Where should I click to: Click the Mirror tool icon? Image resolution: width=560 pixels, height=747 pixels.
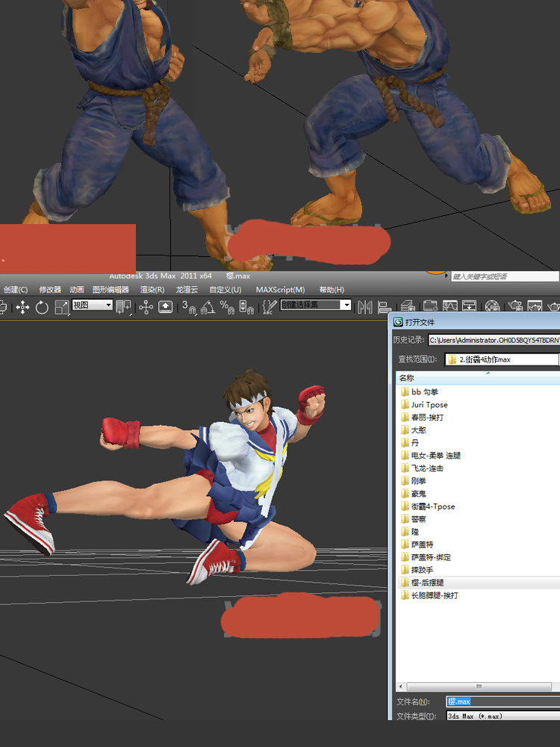click(365, 307)
